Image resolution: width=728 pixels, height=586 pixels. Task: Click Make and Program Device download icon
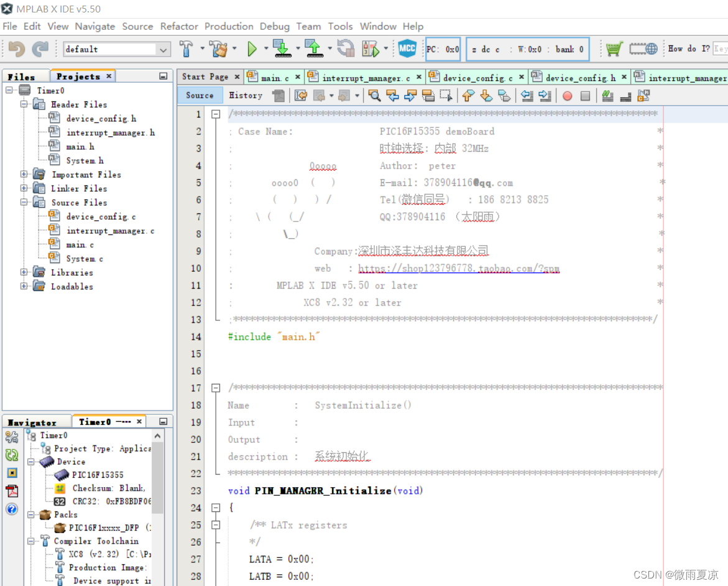pos(282,49)
